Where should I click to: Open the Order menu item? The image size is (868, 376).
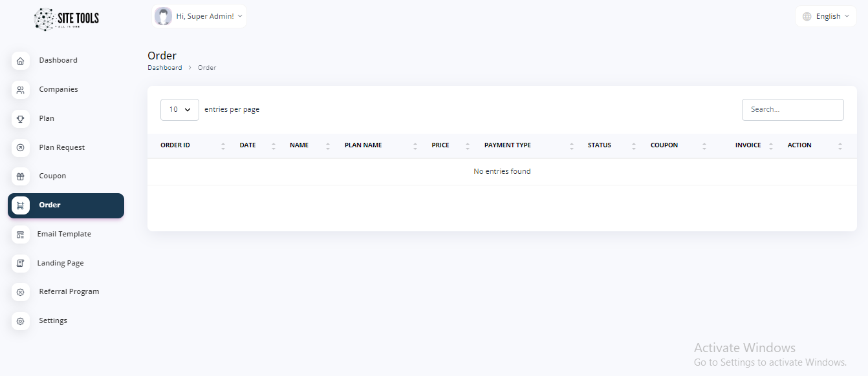[66, 205]
